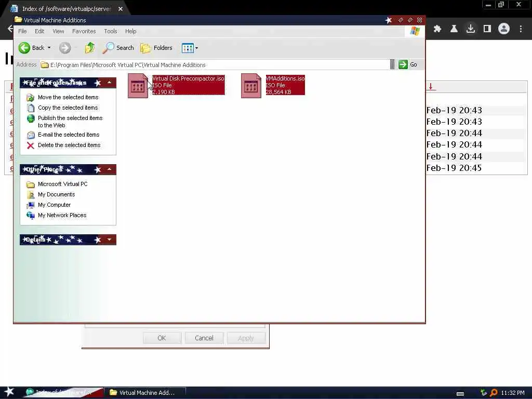Click Publish the selected items to the Web
Screen dimensions: 532x399
click(x=70, y=122)
